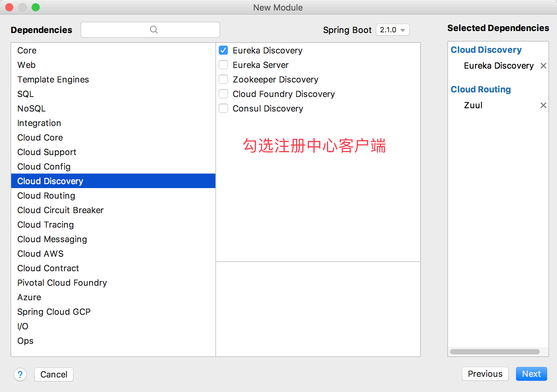Click the Selected Dependencies horizontal scrollbar
Screen dimensions: 557x392
(x=495, y=352)
